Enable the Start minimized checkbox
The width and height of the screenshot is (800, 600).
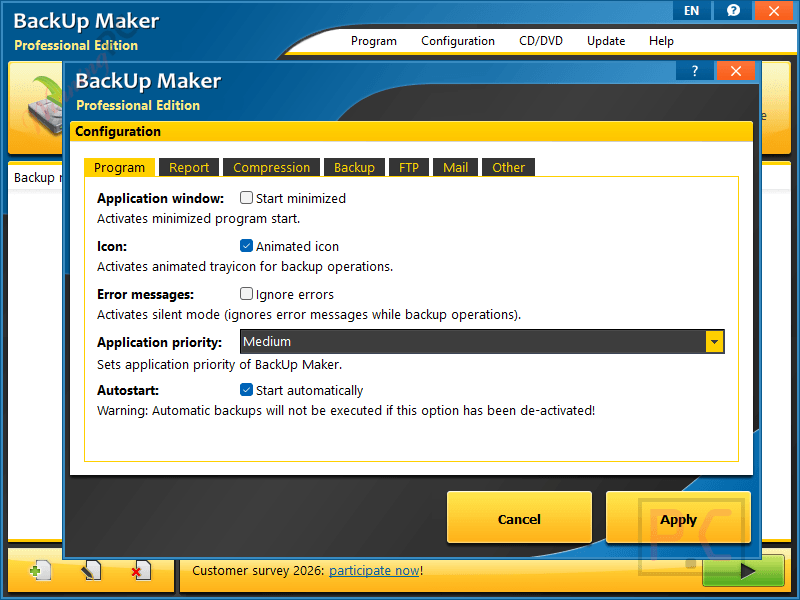pyautogui.click(x=246, y=197)
